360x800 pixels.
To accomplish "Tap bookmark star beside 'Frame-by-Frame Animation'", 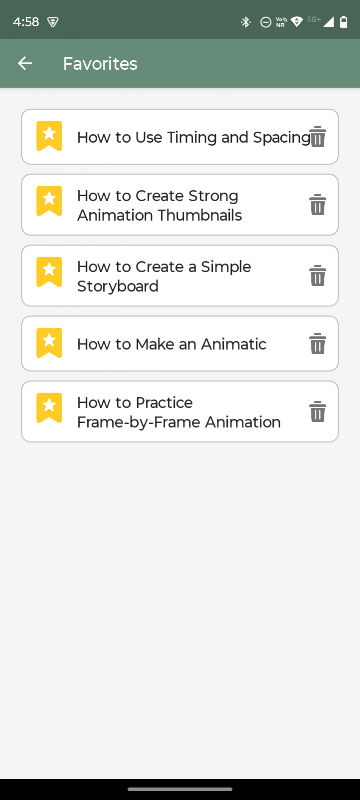I will coord(49,408).
